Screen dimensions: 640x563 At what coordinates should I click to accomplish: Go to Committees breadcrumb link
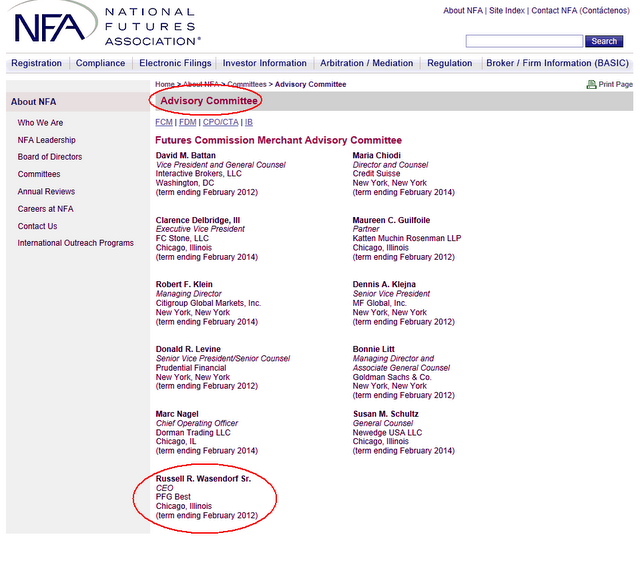247,85
